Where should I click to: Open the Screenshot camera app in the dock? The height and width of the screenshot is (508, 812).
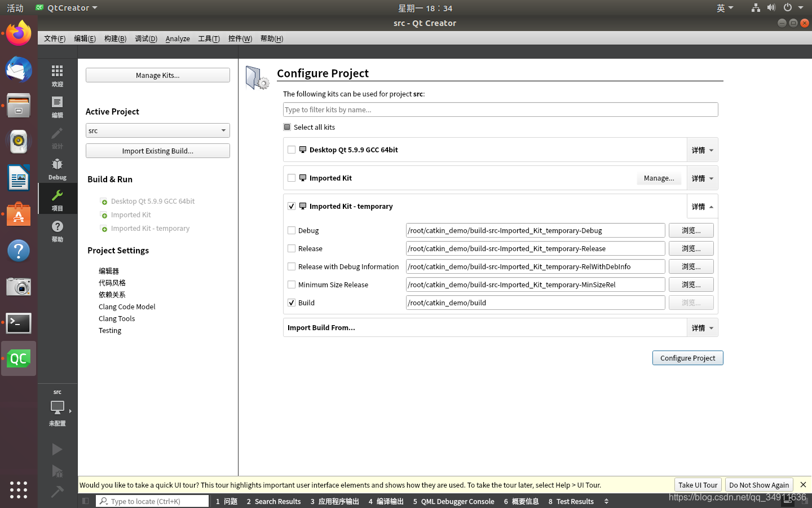click(x=19, y=287)
